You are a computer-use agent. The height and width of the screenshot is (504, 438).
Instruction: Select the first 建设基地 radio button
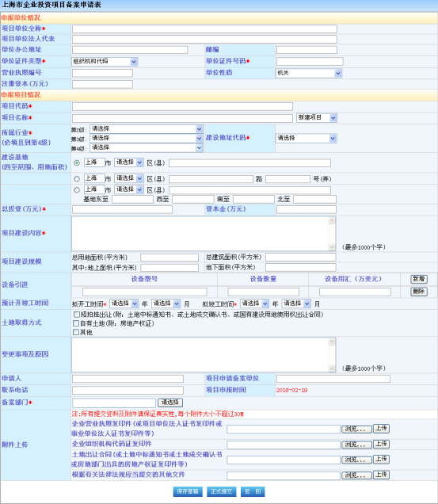pyautogui.click(x=77, y=163)
